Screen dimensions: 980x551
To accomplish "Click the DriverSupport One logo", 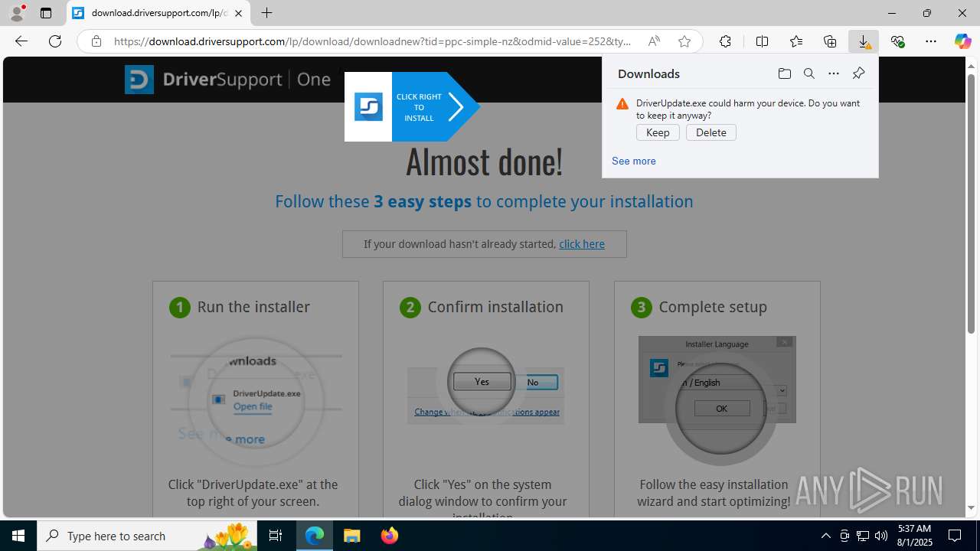I will pos(227,80).
